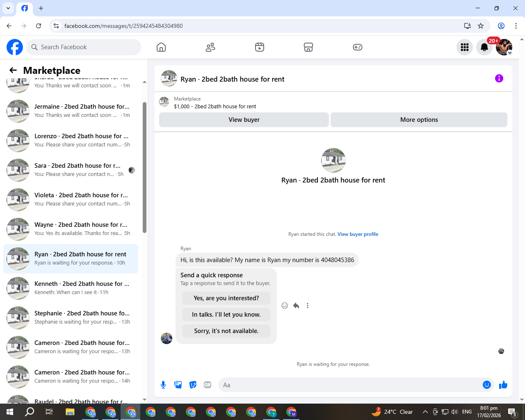Open View buyer profile link

point(358,234)
